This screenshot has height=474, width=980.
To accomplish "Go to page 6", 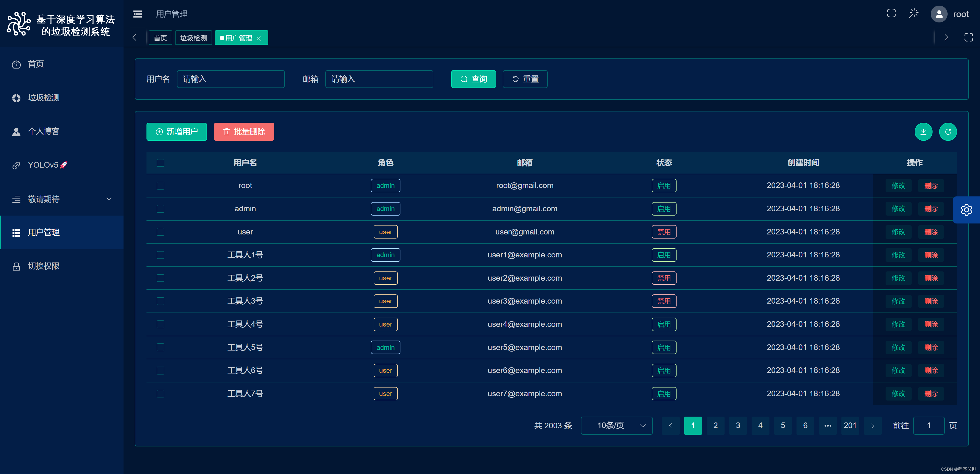I will 805,425.
